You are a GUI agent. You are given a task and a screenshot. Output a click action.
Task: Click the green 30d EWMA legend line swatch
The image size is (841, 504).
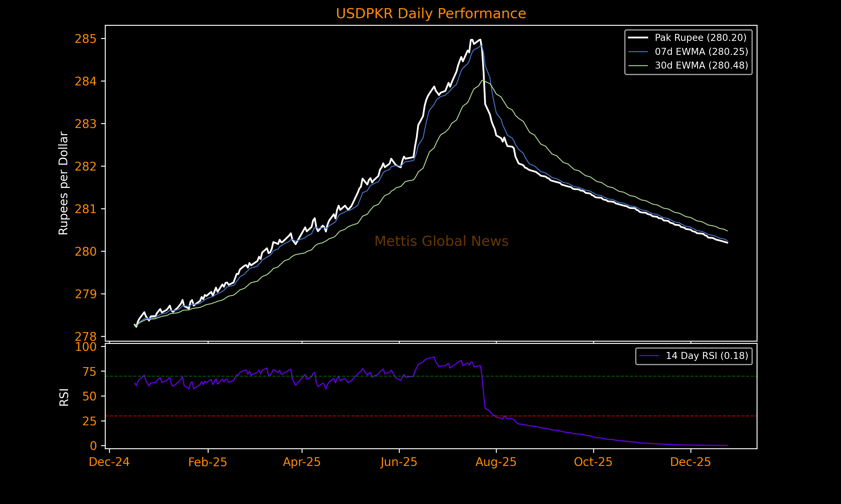point(638,66)
